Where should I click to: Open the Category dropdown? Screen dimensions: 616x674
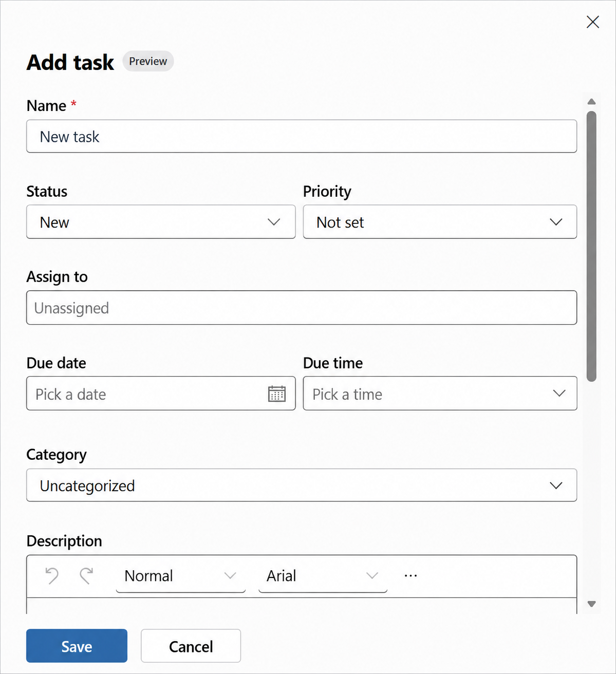(302, 485)
